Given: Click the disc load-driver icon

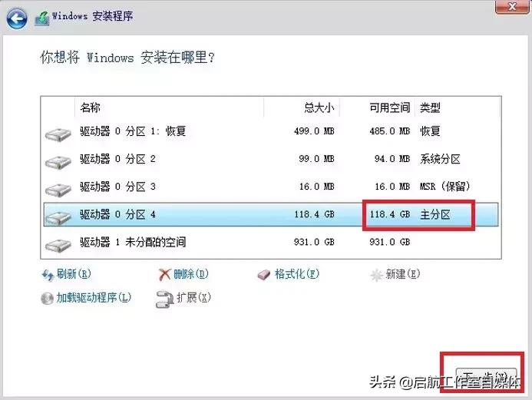Looking at the screenshot, I should point(47,298).
